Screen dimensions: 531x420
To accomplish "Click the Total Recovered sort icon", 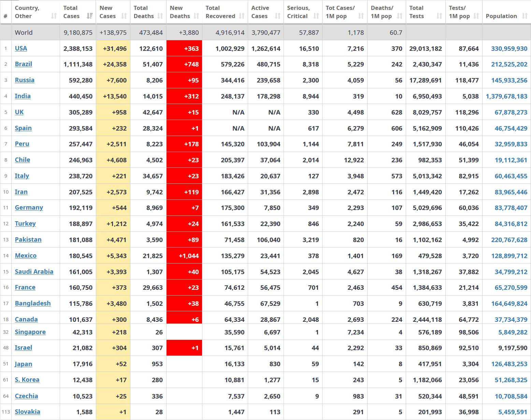I will (x=242, y=16).
